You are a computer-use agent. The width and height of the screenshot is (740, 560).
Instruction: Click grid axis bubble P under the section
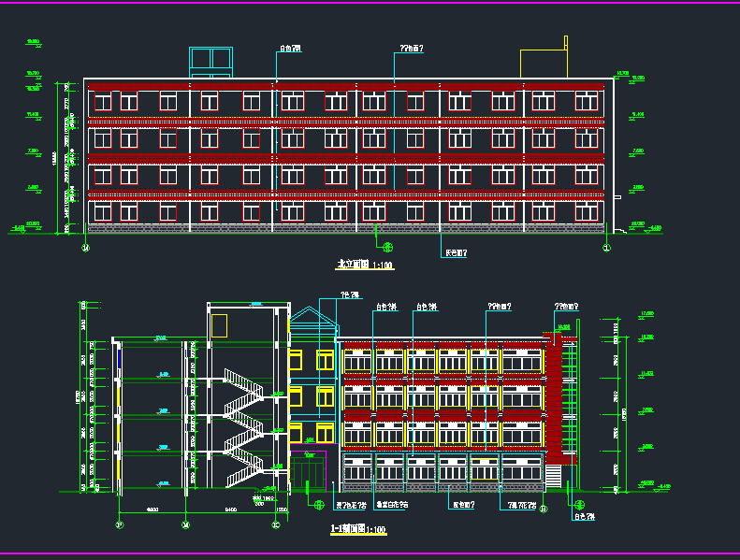120,525
